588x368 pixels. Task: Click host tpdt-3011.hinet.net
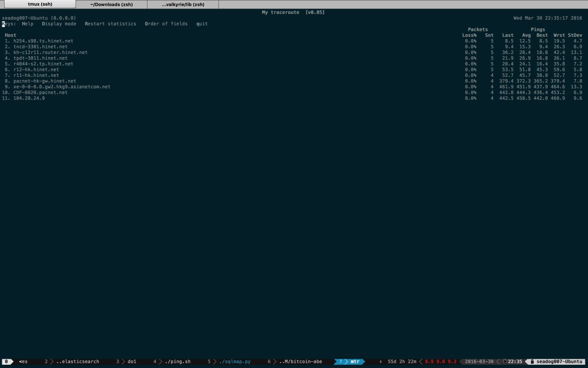(40, 58)
